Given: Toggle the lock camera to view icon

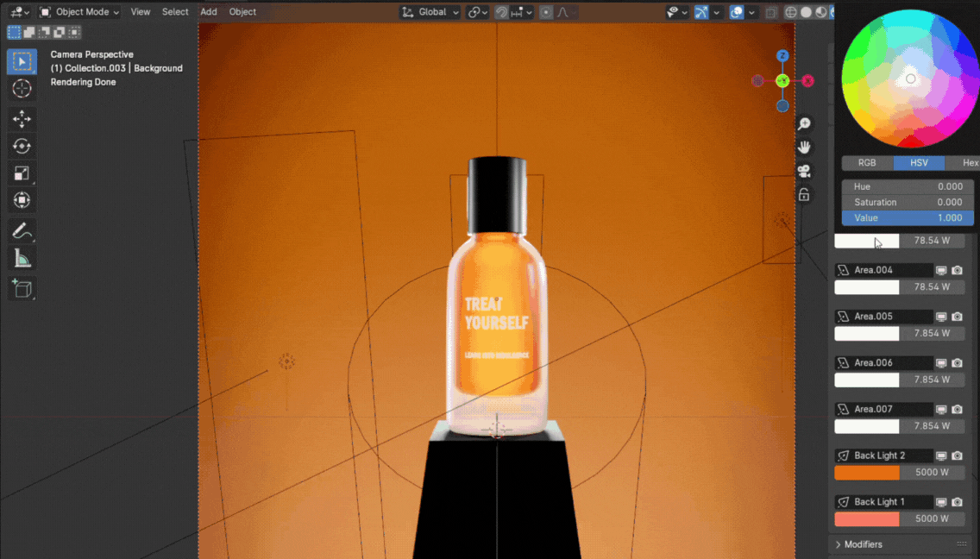Looking at the screenshot, I should pyautogui.click(x=804, y=194).
